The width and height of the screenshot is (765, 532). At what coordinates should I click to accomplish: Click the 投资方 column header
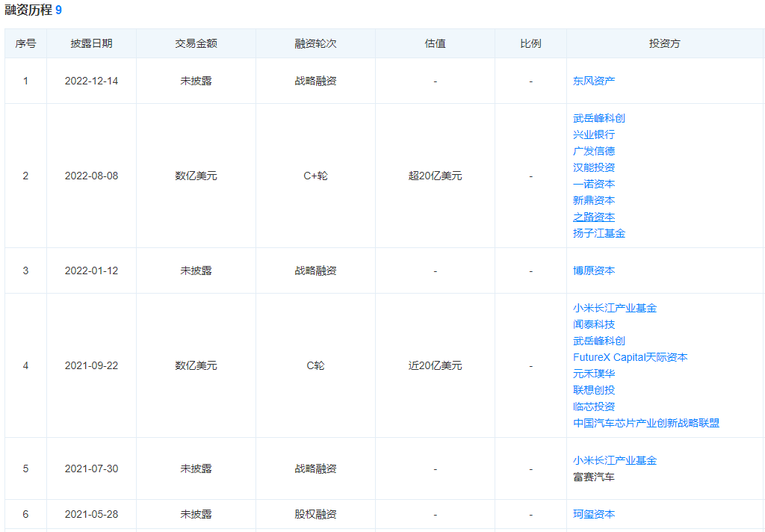664,43
